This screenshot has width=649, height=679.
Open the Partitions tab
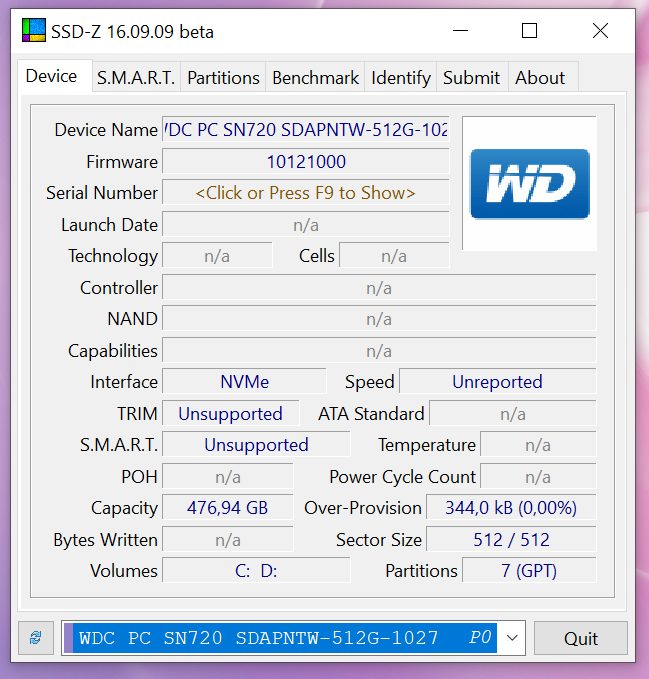223,77
